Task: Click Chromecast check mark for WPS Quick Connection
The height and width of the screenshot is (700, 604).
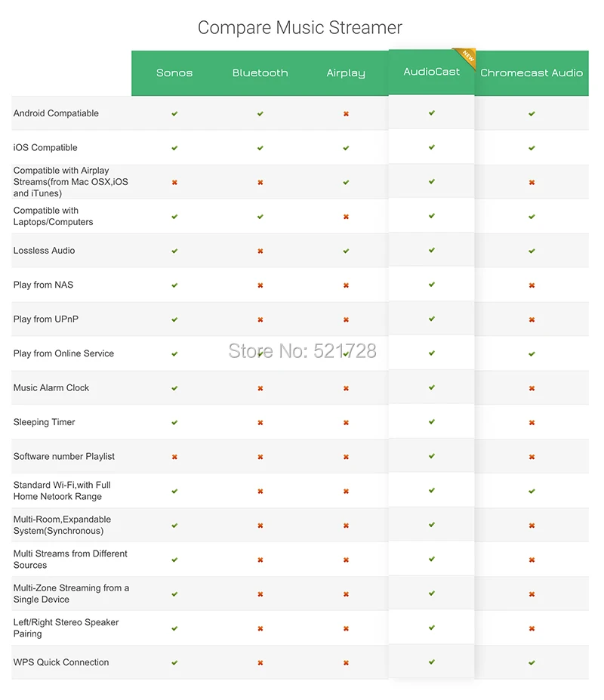Action: (x=532, y=662)
